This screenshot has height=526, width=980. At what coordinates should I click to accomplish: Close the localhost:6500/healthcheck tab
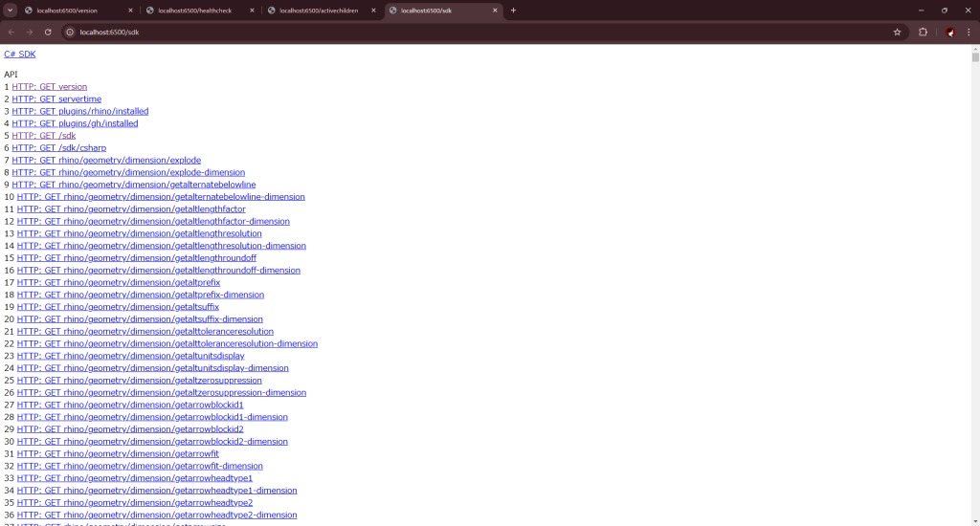coord(252,11)
